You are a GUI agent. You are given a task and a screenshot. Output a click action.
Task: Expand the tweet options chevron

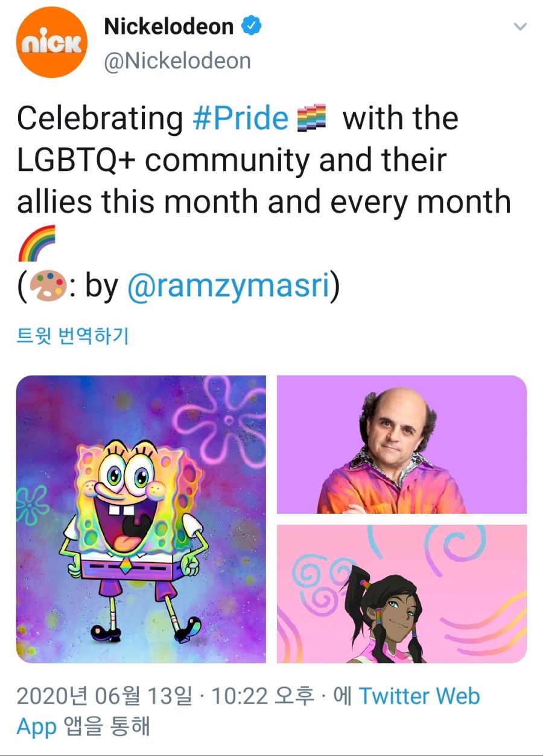(519, 27)
